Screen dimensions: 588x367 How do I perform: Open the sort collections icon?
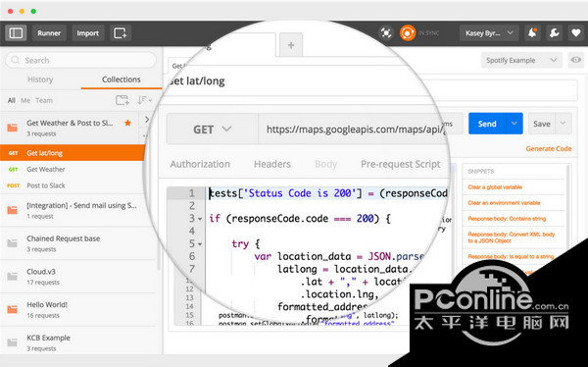pyautogui.click(x=144, y=100)
